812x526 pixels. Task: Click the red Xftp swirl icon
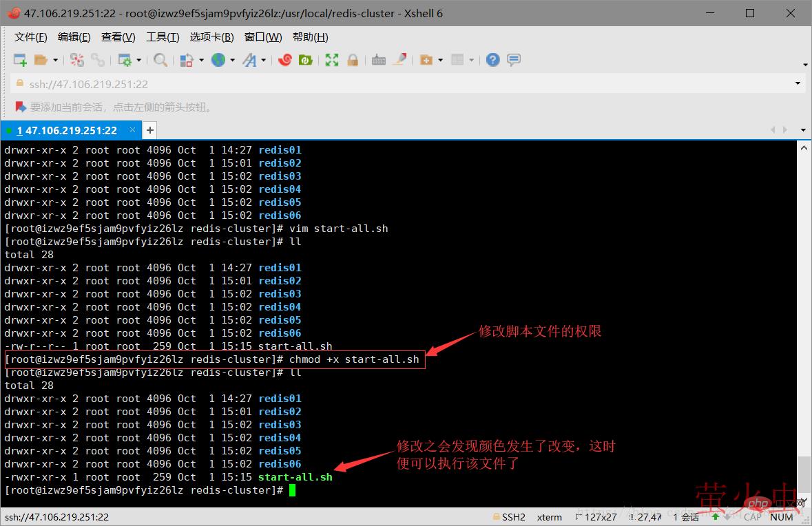tap(284, 61)
